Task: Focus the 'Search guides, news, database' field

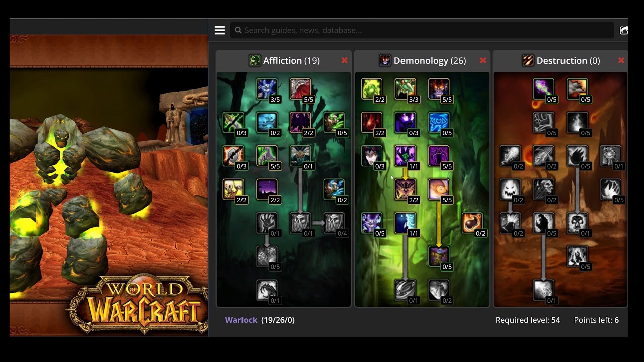Action: click(x=422, y=30)
